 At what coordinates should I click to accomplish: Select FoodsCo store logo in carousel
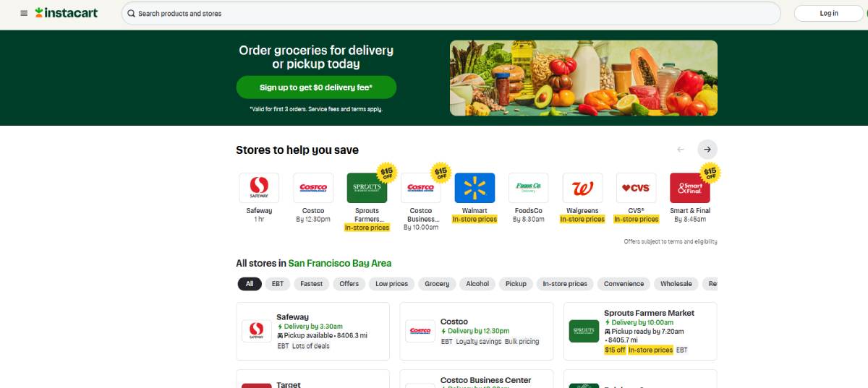[529, 188]
